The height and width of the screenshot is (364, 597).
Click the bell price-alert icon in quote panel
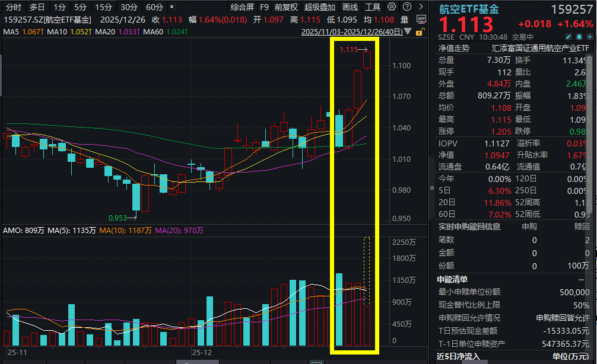click(x=579, y=36)
